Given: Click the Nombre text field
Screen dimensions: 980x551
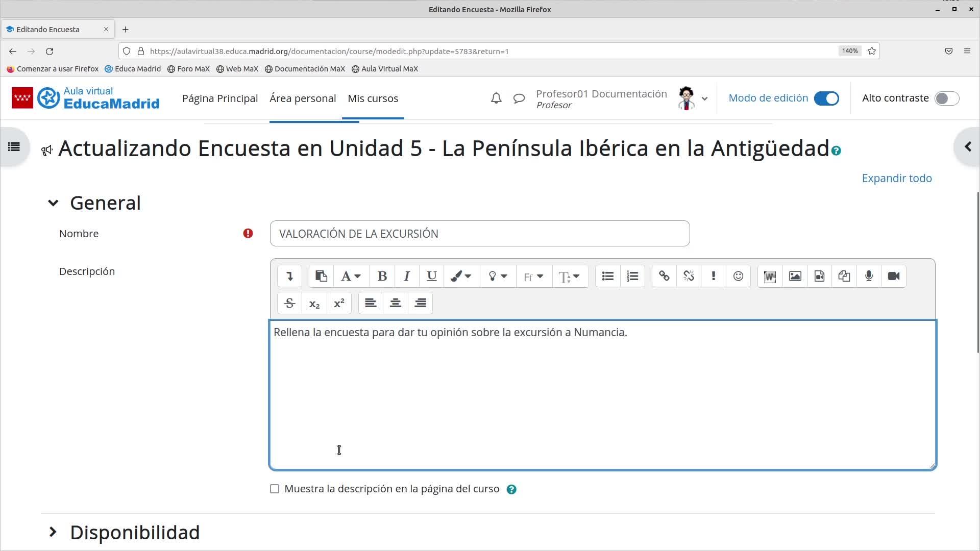Looking at the screenshot, I should point(479,234).
